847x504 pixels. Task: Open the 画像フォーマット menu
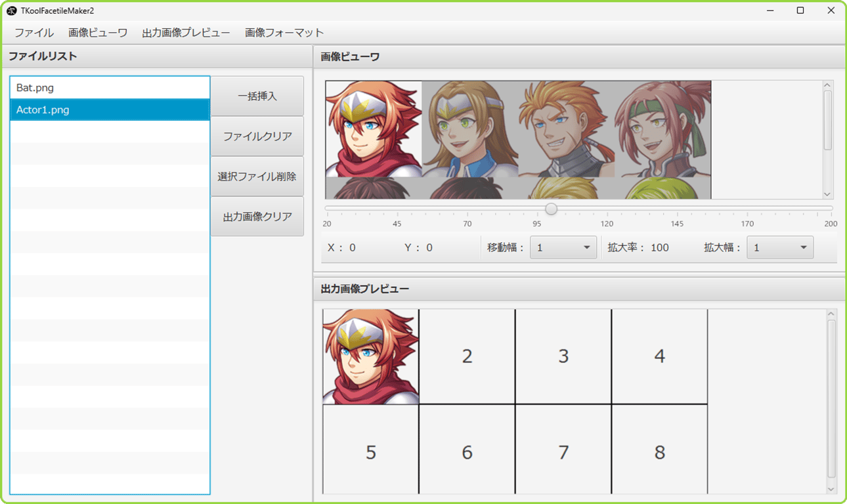click(x=284, y=33)
